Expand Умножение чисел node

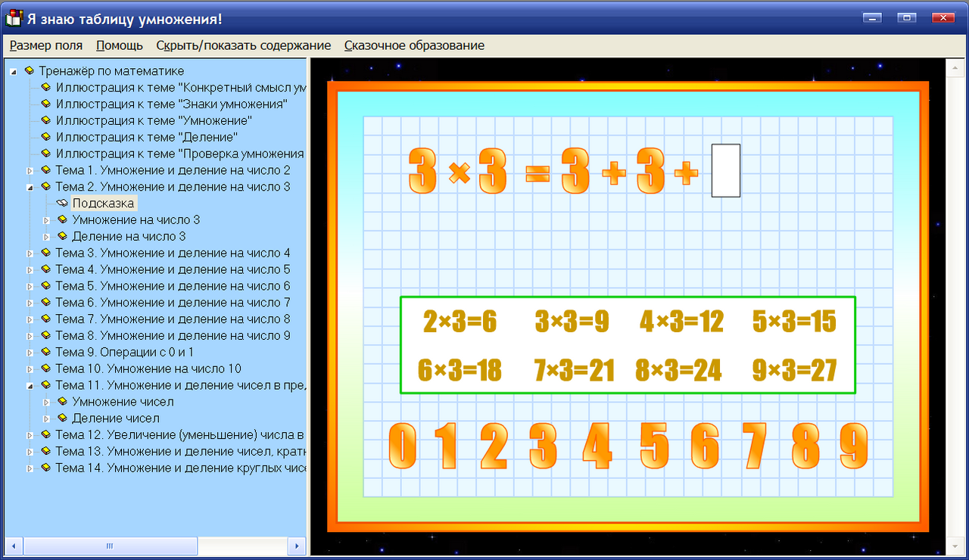(x=46, y=402)
